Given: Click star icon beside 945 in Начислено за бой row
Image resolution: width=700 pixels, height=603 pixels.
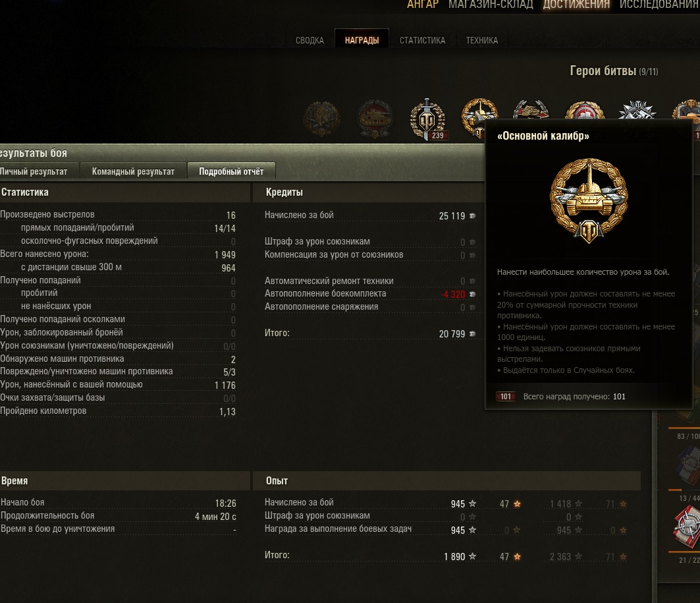Looking at the screenshot, I should point(472,503).
